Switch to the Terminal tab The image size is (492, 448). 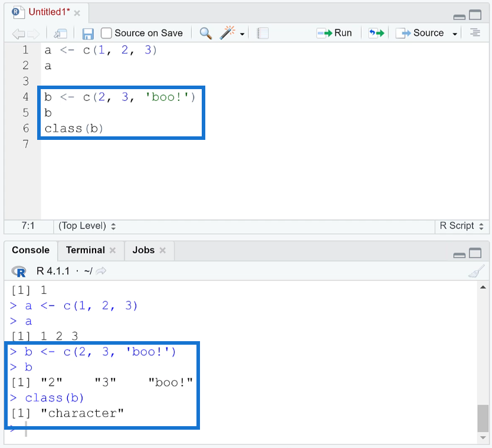click(x=86, y=250)
